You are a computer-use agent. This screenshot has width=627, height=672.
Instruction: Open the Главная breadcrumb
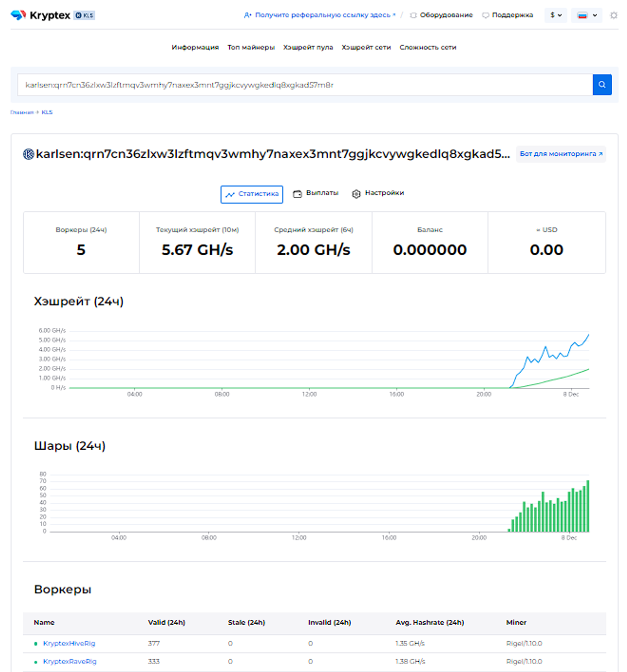[22, 113]
